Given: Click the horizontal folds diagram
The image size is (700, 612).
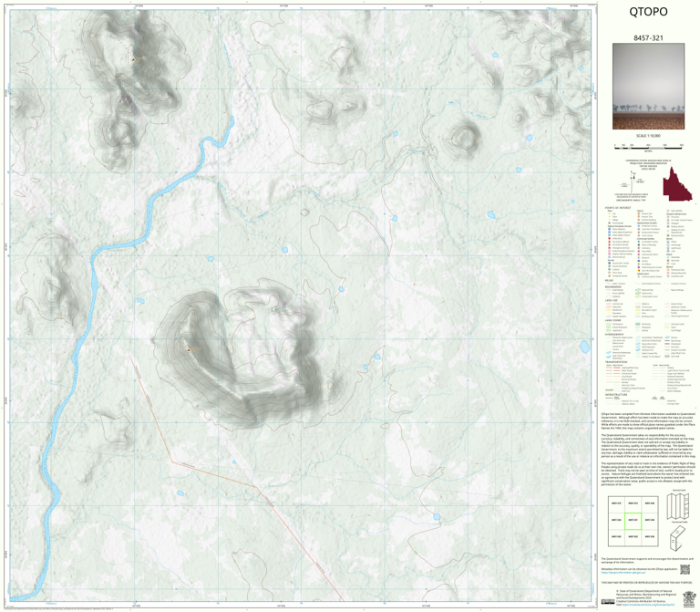Looking at the screenshot, I should [x=678, y=506].
